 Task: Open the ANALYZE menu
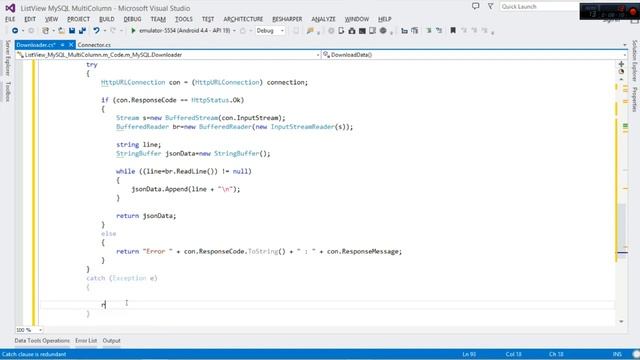click(x=323, y=19)
